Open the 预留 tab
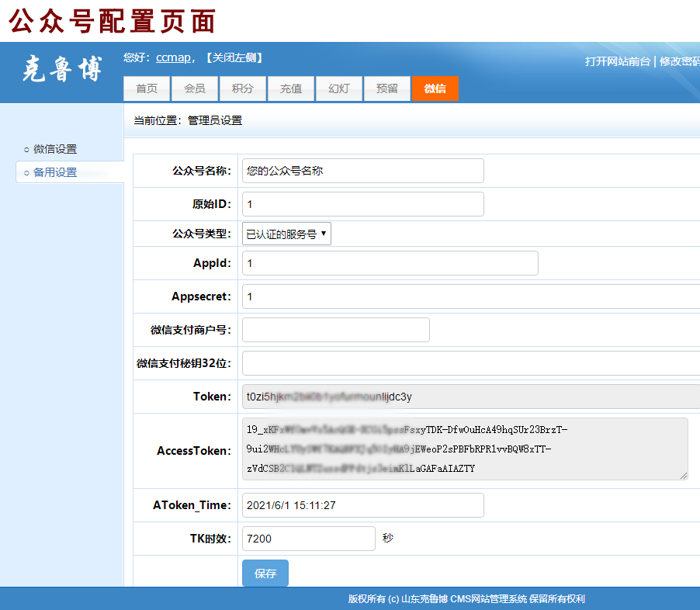Viewport: 700px width, 610px height. pos(387,88)
